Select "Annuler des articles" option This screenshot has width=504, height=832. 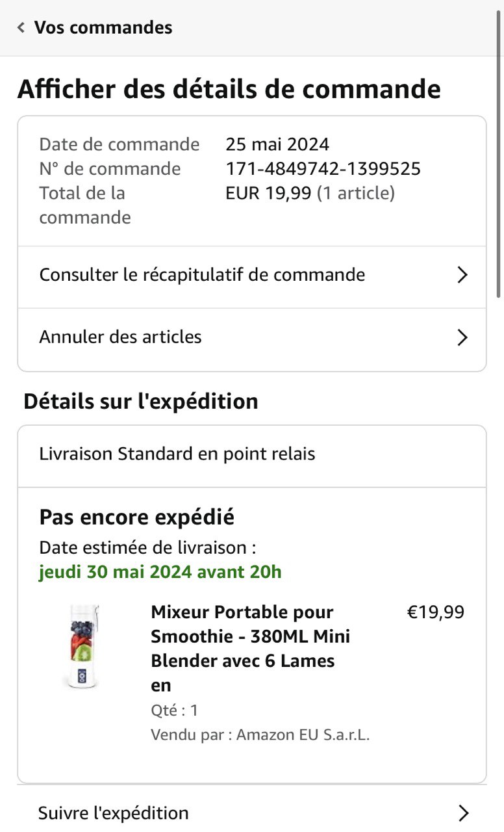[x=121, y=337]
